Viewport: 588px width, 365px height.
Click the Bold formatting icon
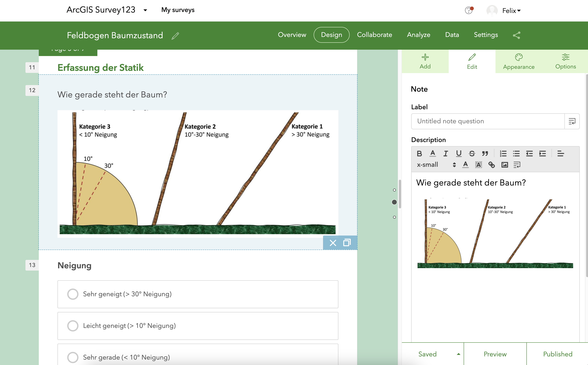coord(419,153)
